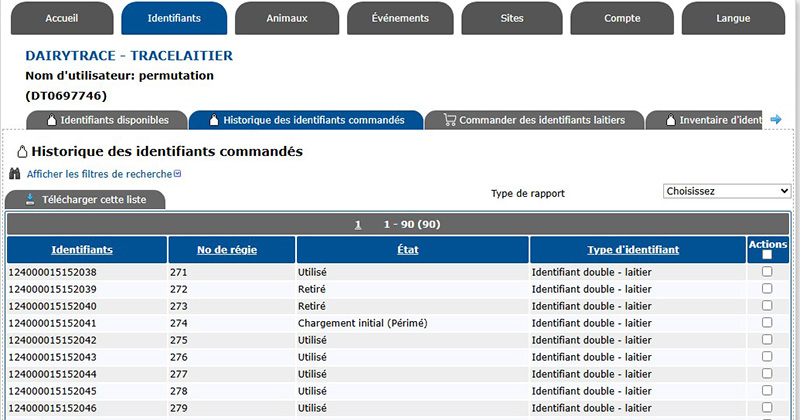Click the blue arrow to scroll tabs right
Viewport: 800px width, 420px height.
pos(775,120)
